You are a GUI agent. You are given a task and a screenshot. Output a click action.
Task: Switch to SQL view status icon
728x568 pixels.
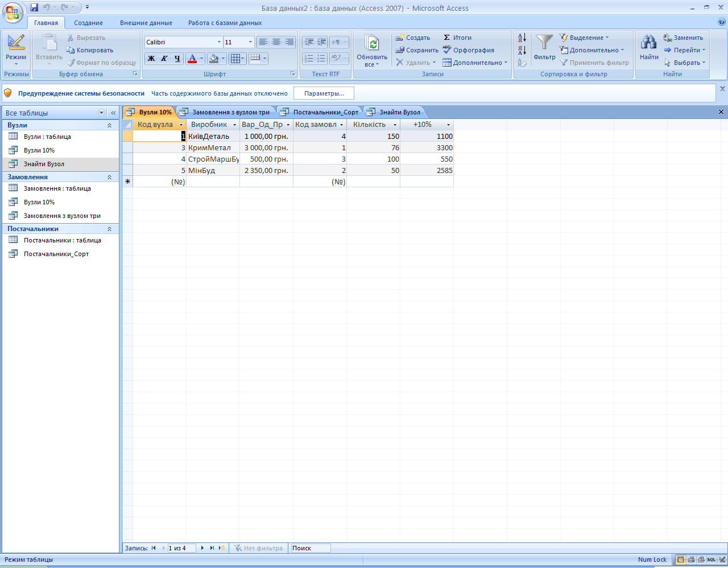(712, 559)
